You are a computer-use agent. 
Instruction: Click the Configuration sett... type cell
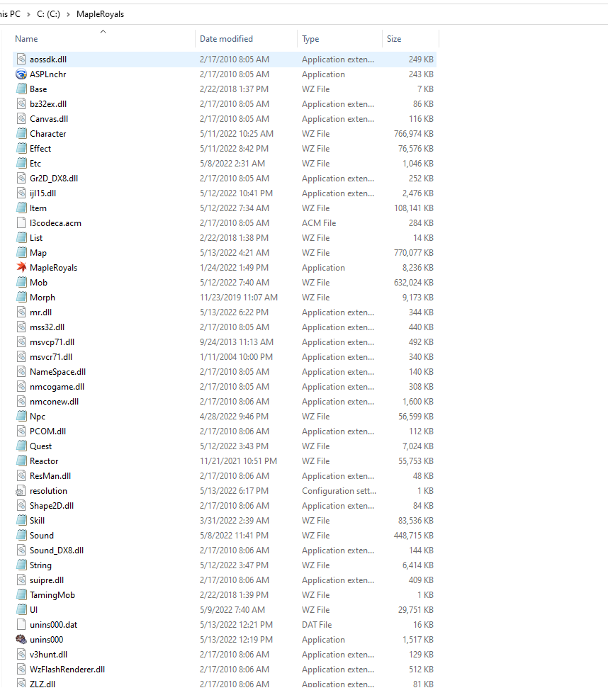pyautogui.click(x=339, y=490)
